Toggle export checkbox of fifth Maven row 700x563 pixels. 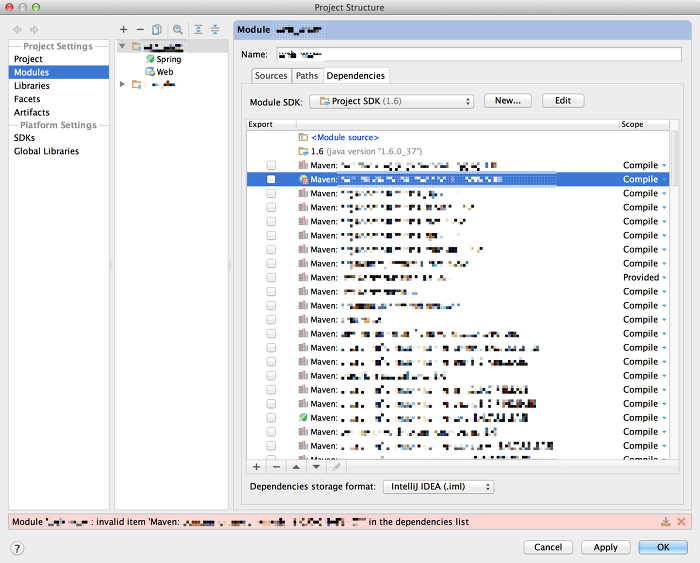pyautogui.click(x=271, y=221)
